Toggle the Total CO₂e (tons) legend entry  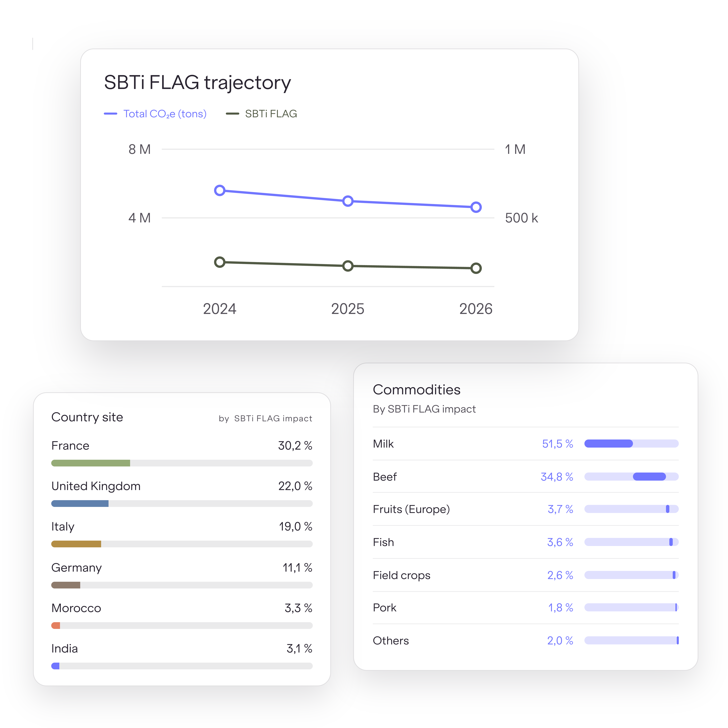tap(155, 114)
